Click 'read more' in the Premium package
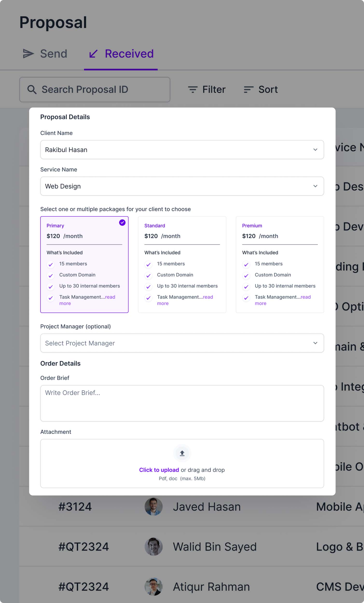 pyautogui.click(x=305, y=297)
